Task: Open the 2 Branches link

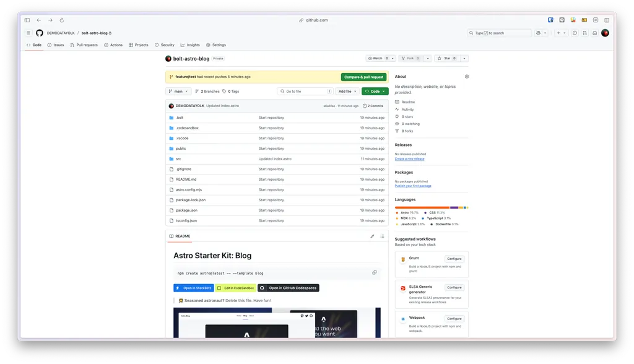Action: click(207, 92)
